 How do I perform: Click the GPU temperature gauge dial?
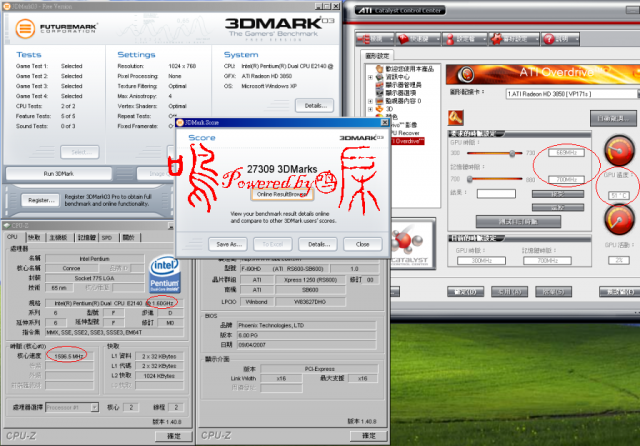619,151
